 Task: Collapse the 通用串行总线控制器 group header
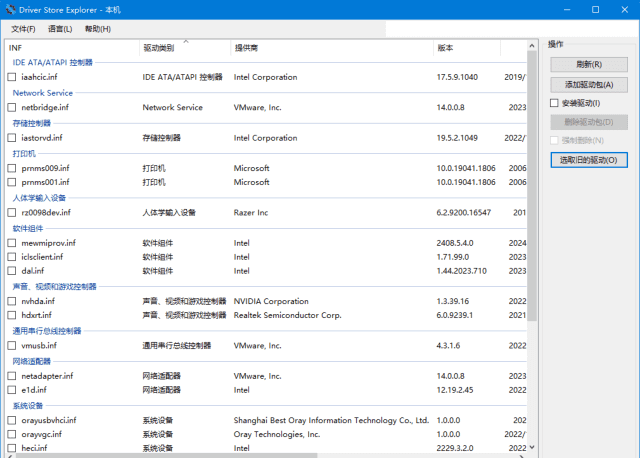click(x=47, y=331)
